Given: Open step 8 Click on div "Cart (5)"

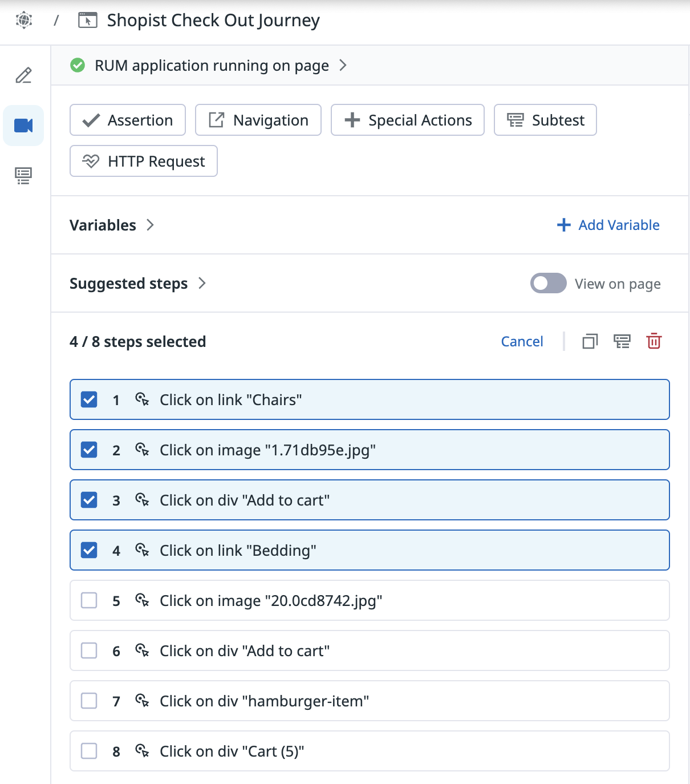Looking at the screenshot, I should tap(370, 751).
